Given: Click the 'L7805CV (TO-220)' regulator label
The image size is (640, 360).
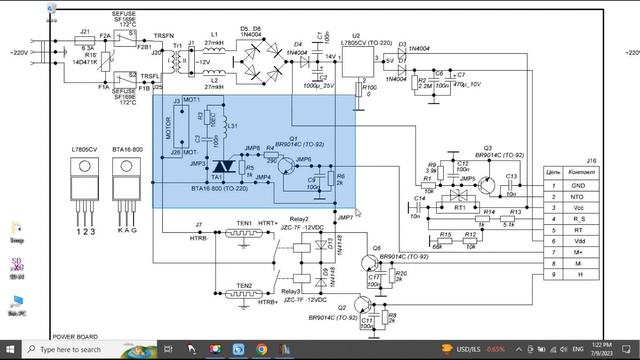Looking at the screenshot, I should pos(366,42).
